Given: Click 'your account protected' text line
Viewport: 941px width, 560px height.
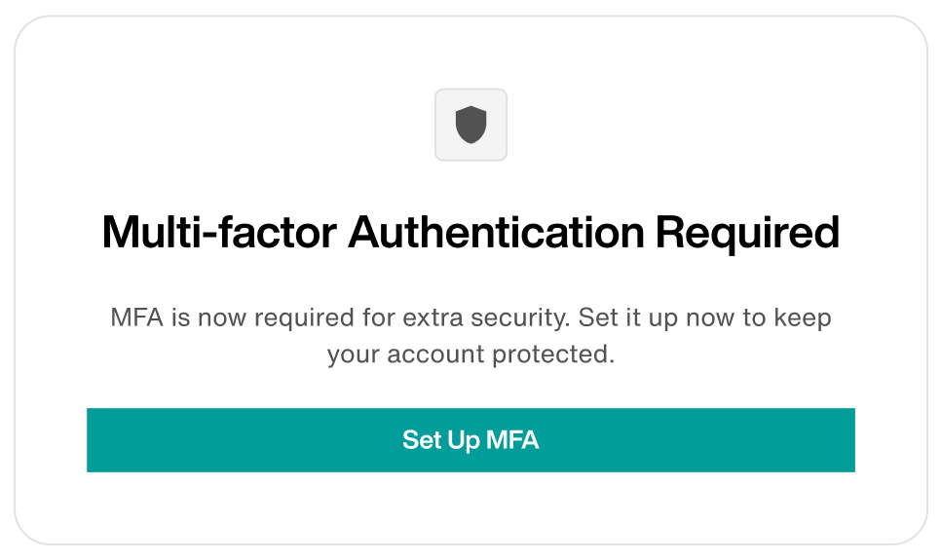Looking at the screenshot, I should [470, 355].
